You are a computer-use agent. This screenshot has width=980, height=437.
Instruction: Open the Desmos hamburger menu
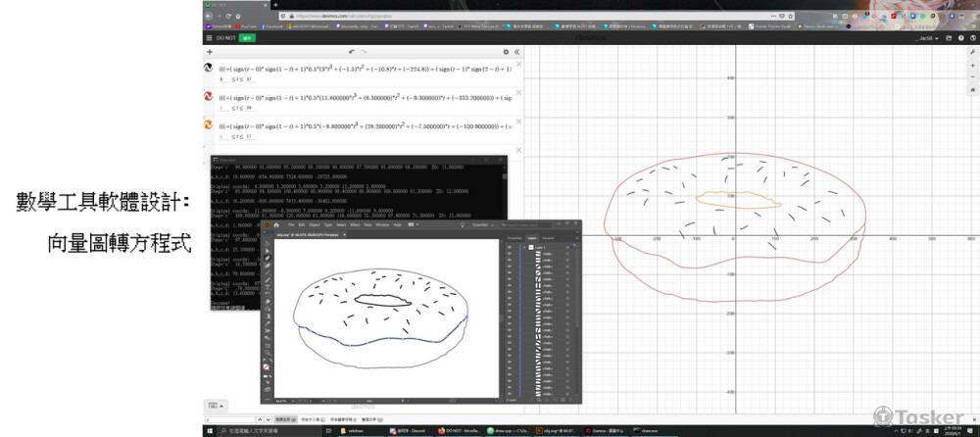click(209, 37)
